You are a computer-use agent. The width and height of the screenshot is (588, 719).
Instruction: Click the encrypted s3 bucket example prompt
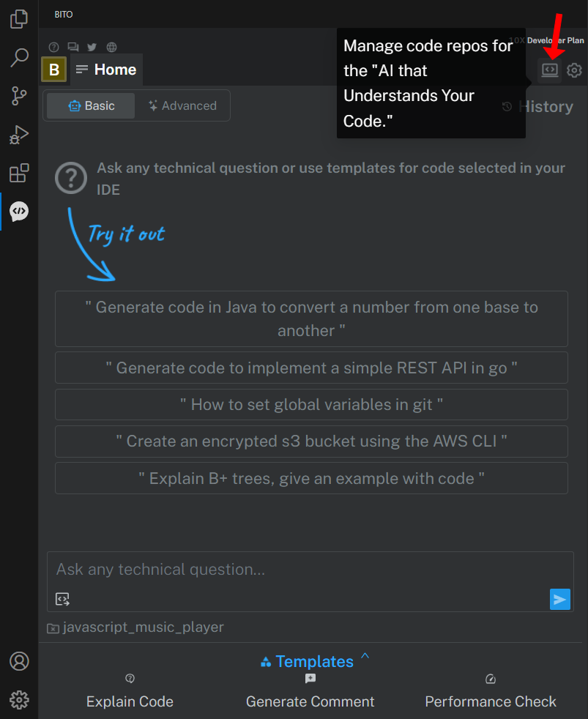pos(311,442)
